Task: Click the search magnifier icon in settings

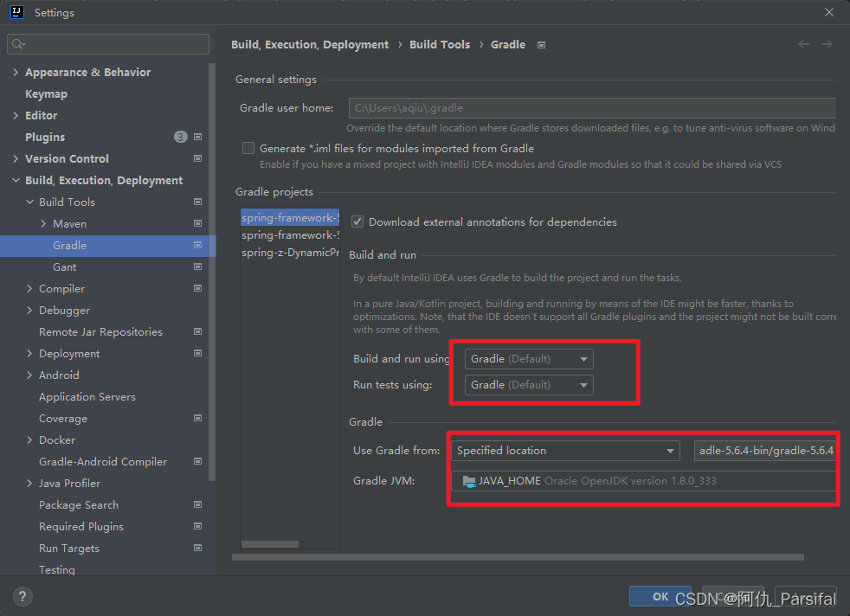Action: point(18,44)
